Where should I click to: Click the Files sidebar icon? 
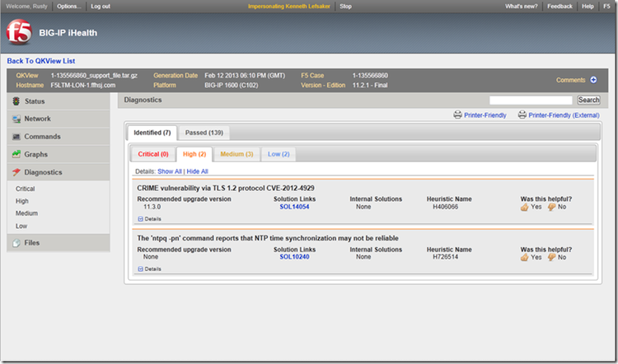pos(16,243)
